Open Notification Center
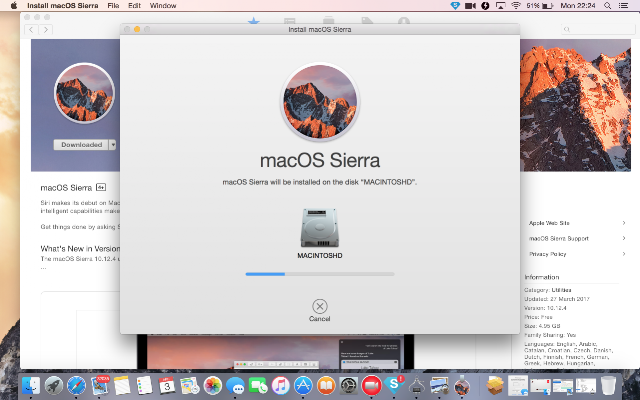640x400 pixels. click(x=623, y=6)
